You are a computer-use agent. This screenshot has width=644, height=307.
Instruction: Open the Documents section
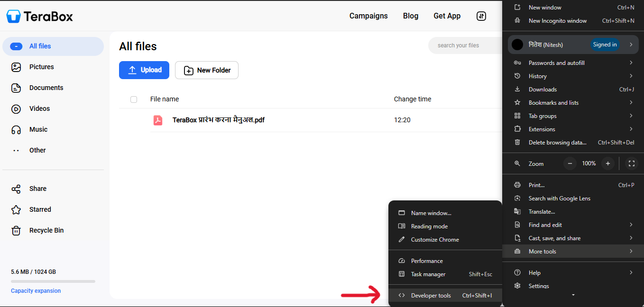(x=46, y=88)
